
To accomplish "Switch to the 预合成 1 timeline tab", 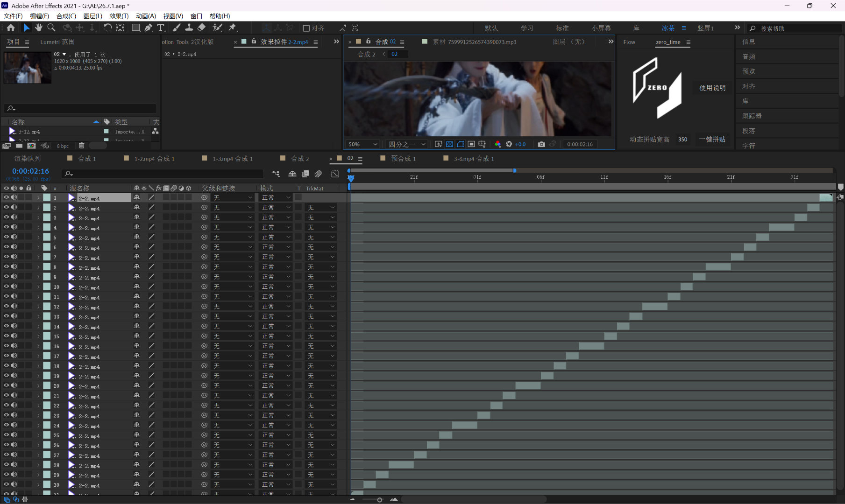I will (404, 159).
